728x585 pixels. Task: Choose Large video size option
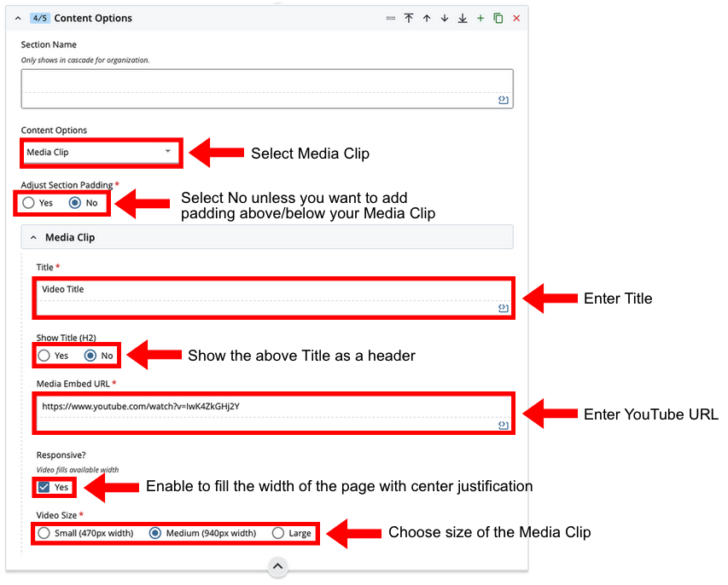pos(278,533)
